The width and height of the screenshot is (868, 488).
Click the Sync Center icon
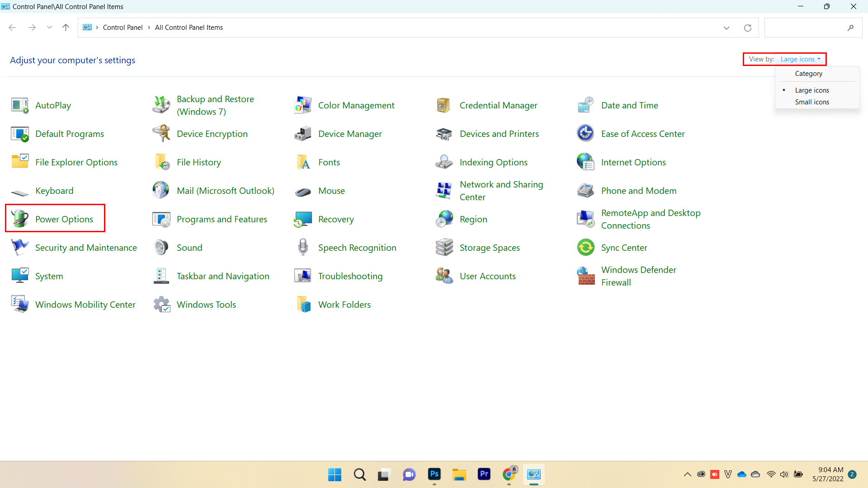coord(586,248)
